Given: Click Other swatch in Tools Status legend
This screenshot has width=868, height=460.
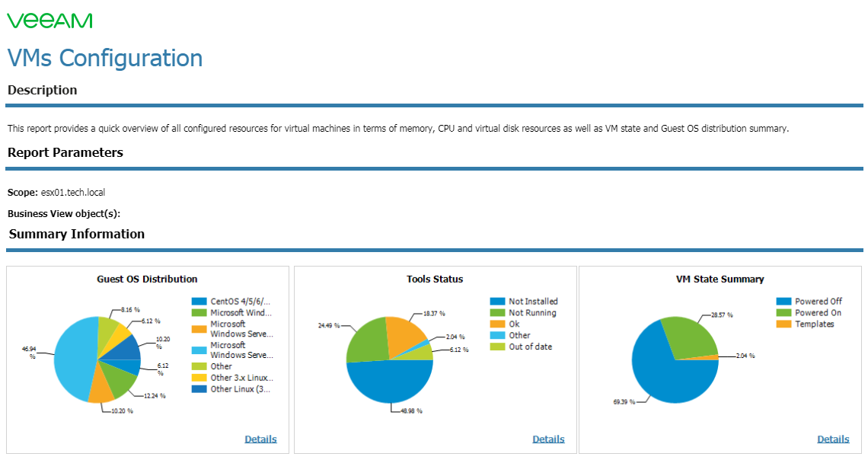Looking at the screenshot, I should click(x=497, y=335).
